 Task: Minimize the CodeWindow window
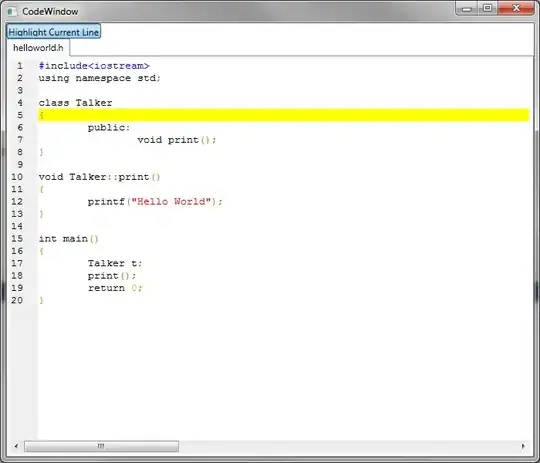coord(467,8)
